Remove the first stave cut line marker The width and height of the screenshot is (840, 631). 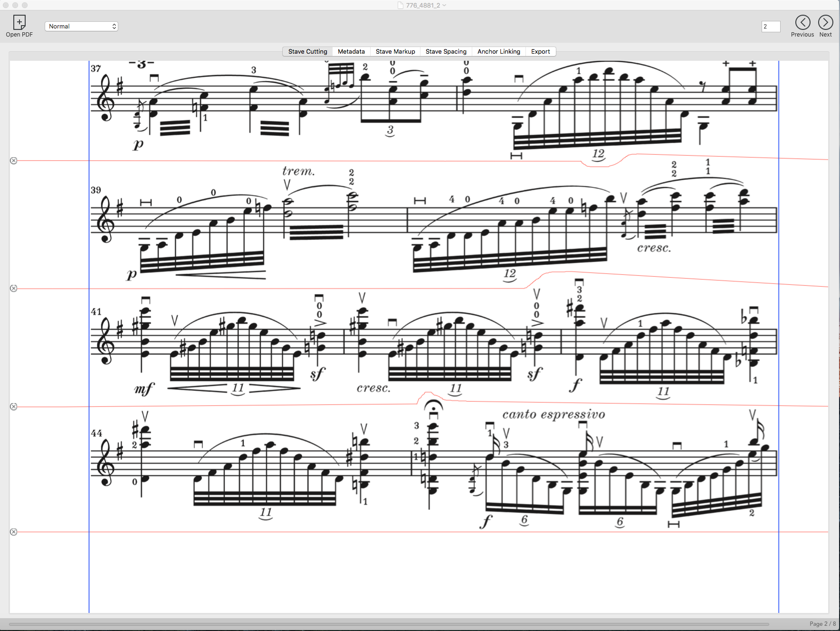tap(14, 161)
